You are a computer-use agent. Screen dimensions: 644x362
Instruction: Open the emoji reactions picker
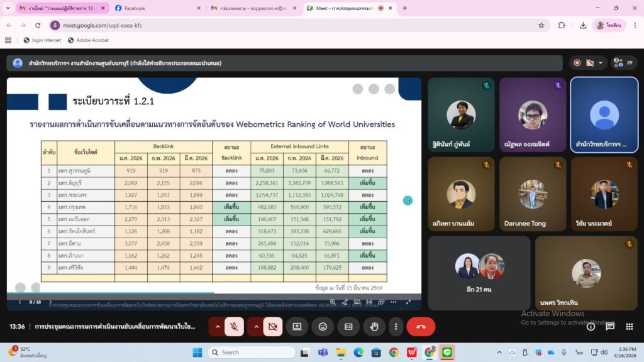tap(323, 326)
